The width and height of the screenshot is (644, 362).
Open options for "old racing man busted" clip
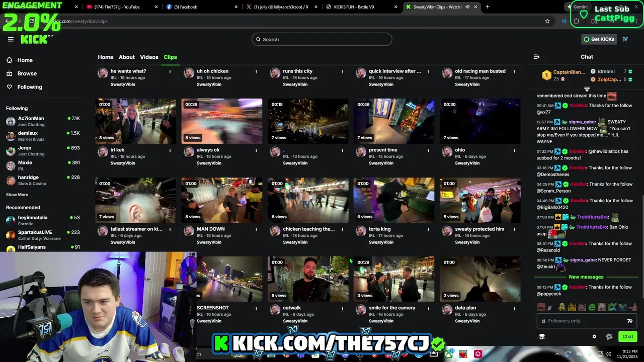[514, 71]
